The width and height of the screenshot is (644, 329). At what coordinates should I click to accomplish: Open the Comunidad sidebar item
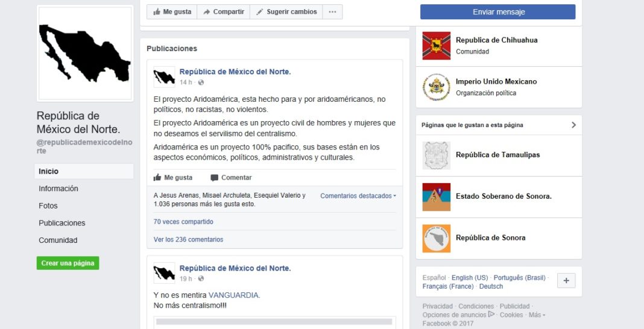58,240
